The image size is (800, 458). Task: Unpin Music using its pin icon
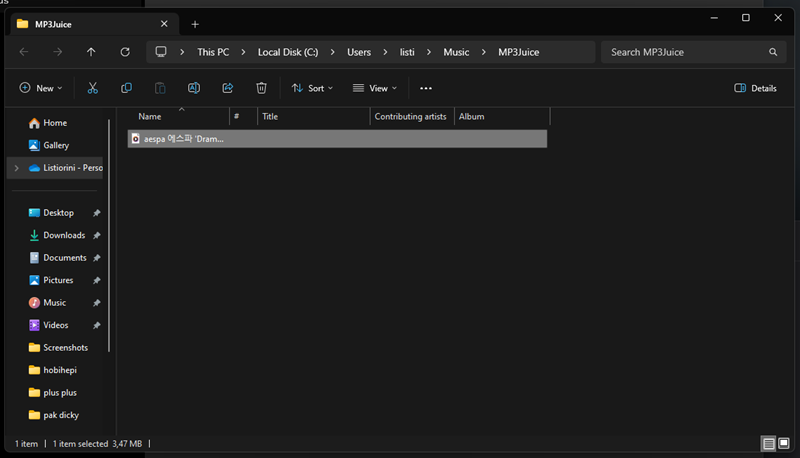coord(96,302)
